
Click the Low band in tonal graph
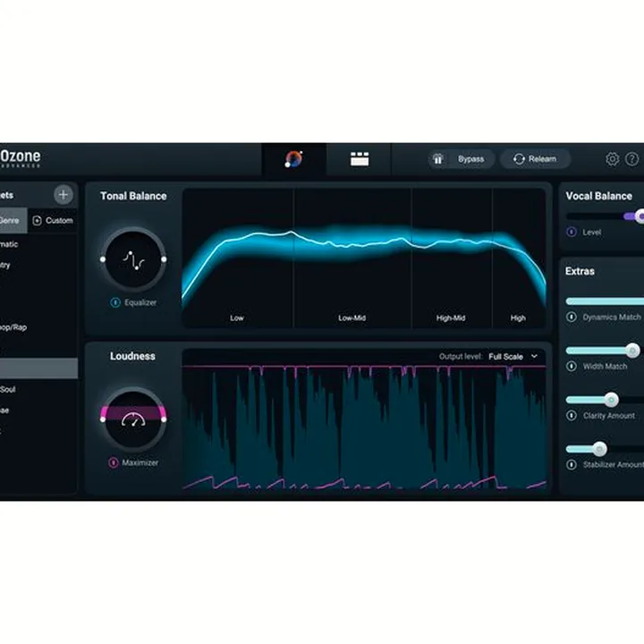237,258
